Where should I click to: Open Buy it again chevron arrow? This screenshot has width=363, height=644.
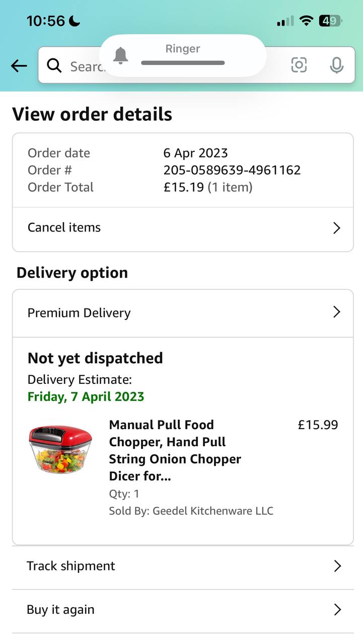tap(337, 610)
